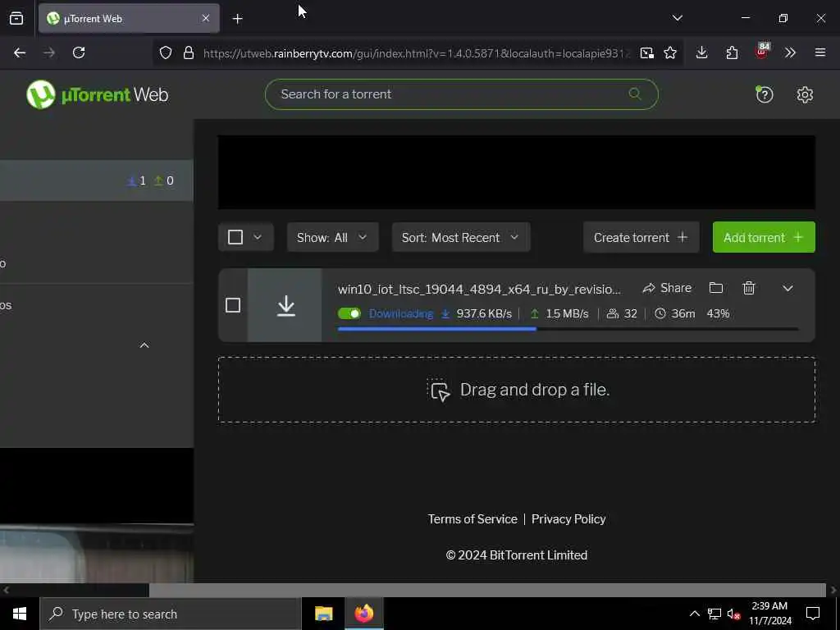The height and width of the screenshot is (630, 840).
Task: Click the site padlock security icon
Action: pyautogui.click(x=189, y=52)
